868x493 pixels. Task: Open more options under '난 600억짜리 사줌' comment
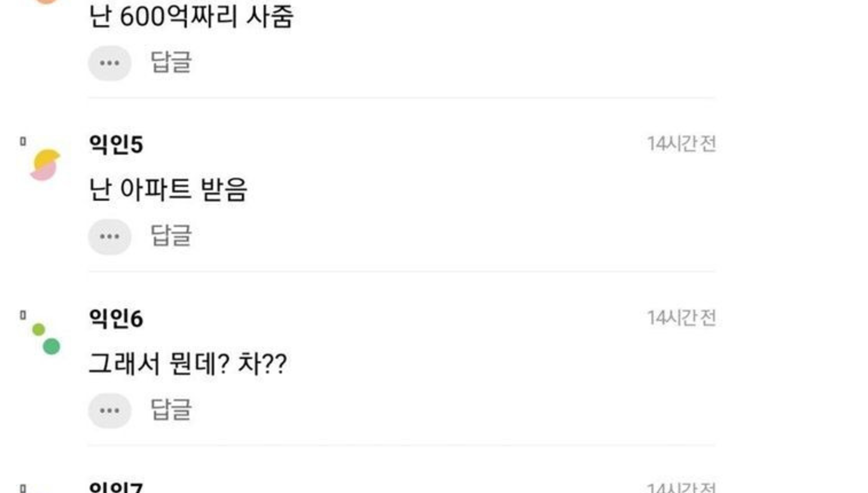point(110,63)
